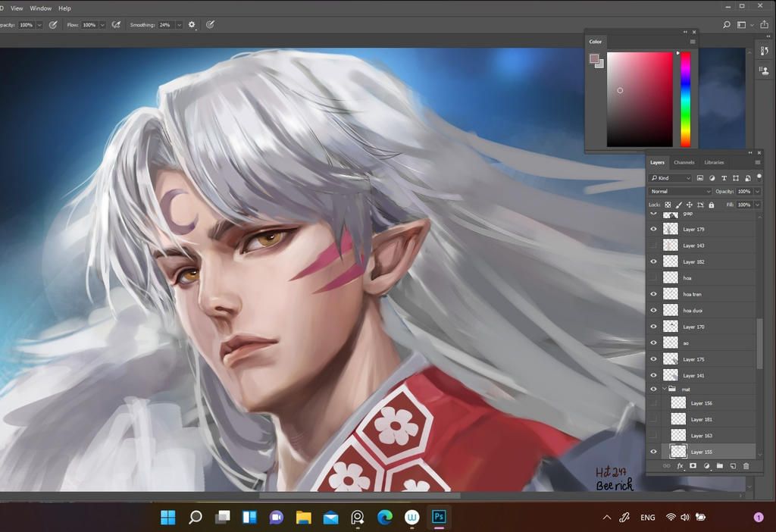Open the History panel icon

point(765,51)
